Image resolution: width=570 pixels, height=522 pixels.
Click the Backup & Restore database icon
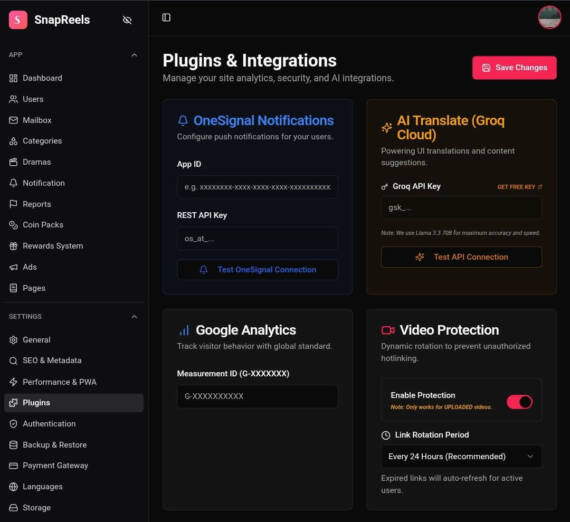13,445
